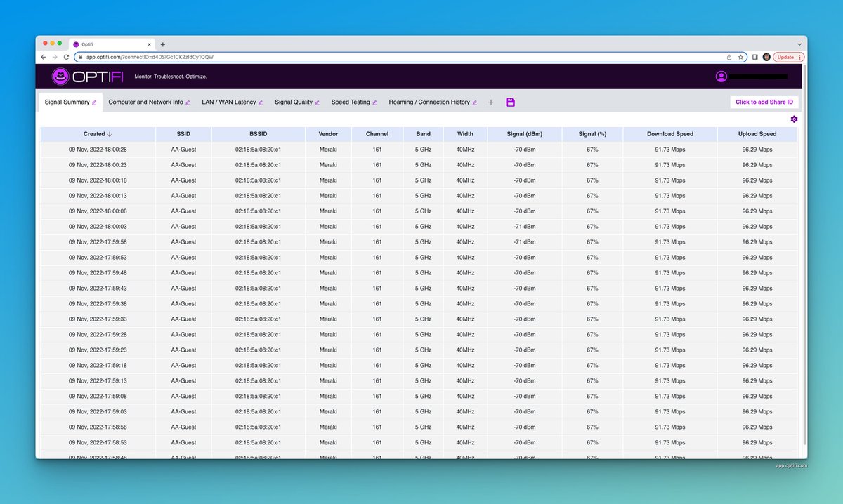Viewport: 843px width, 504px height.
Task: Sort by the Signal (%) column header
Action: tap(592, 134)
